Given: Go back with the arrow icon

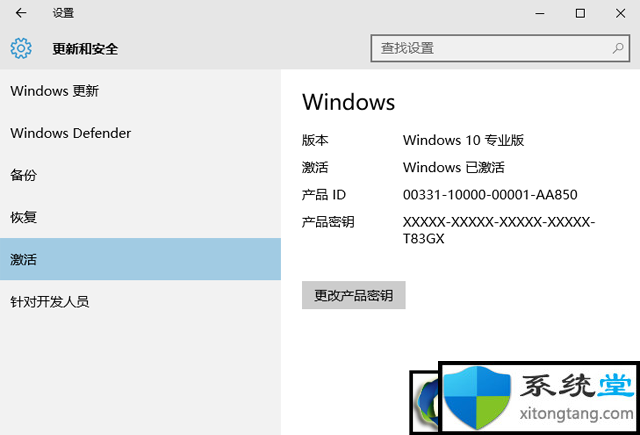Looking at the screenshot, I should click(21, 13).
